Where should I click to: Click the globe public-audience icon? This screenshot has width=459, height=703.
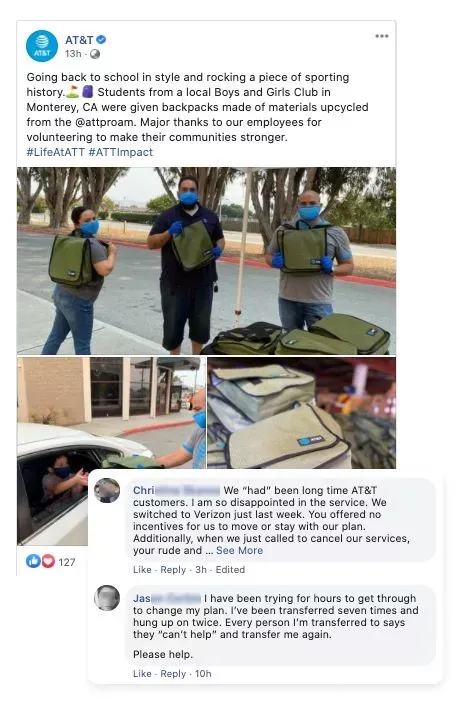pos(95,54)
